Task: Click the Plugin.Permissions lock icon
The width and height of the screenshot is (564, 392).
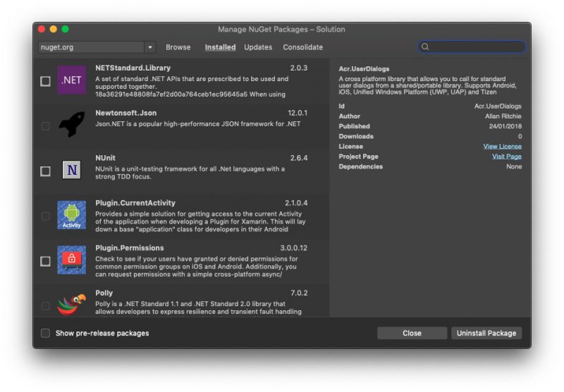Action: pos(72,260)
